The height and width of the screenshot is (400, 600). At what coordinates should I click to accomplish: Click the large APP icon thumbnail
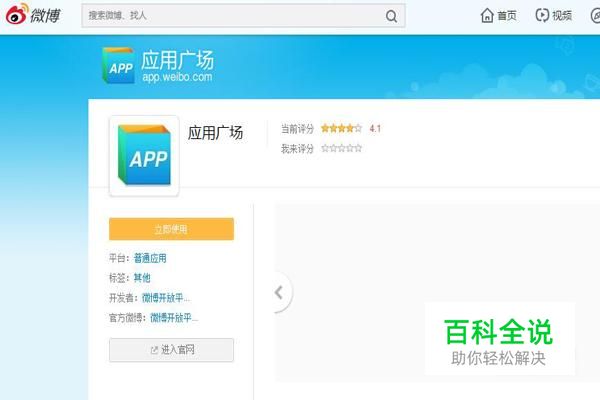click(144, 156)
